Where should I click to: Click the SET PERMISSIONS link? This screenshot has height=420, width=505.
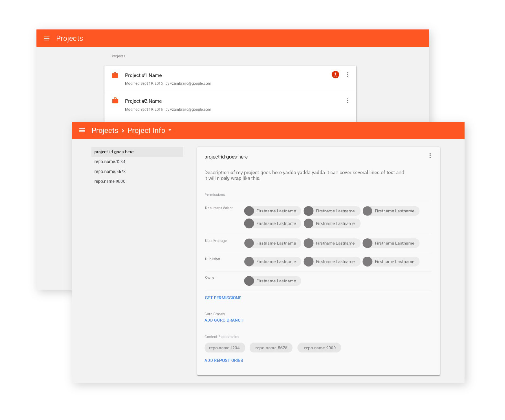point(223,297)
